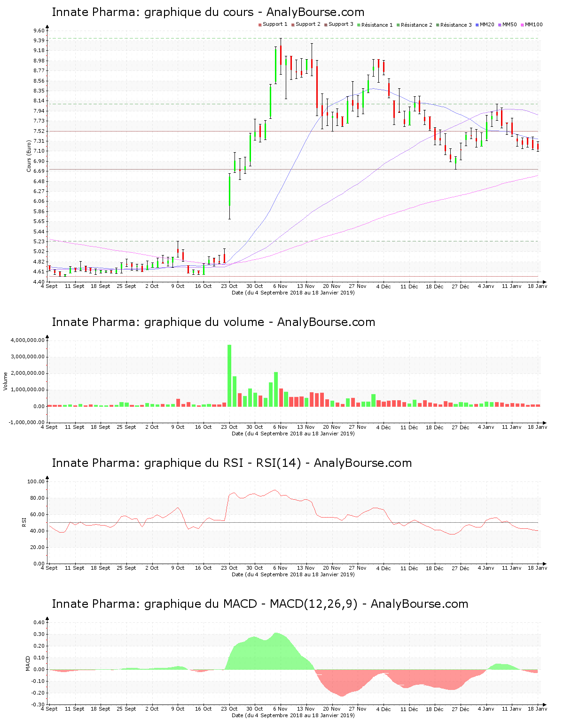Click '4 Déc' date under the price chart
Viewport: 564px width, 728px height.
click(x=384, y=286)
